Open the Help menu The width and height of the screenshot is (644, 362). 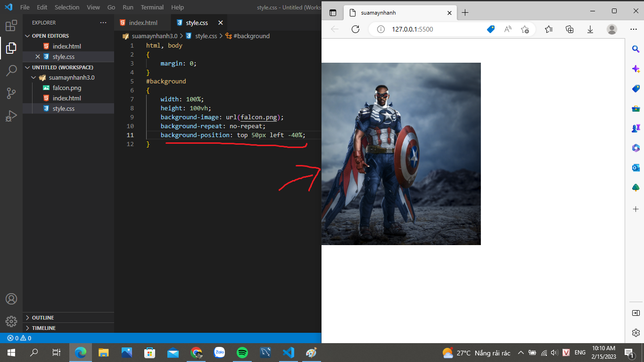[x=178, y=8]
